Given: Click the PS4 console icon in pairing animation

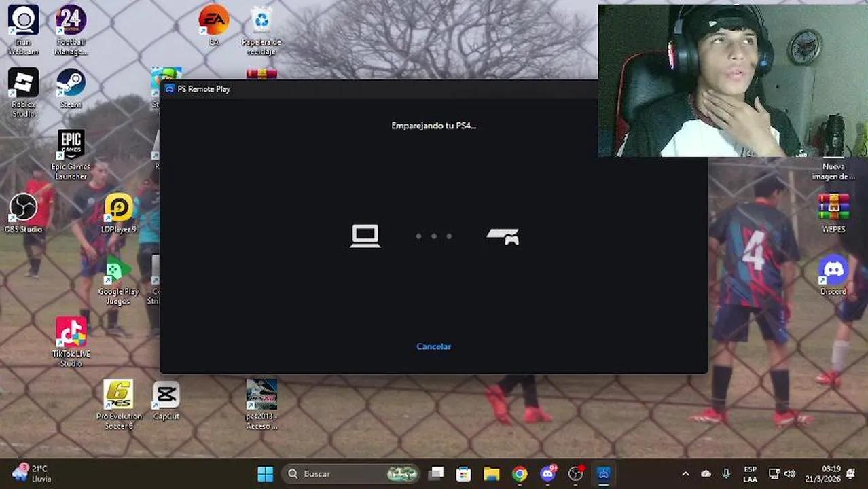Looking at the screenshot, I should (x=503, y=236).
